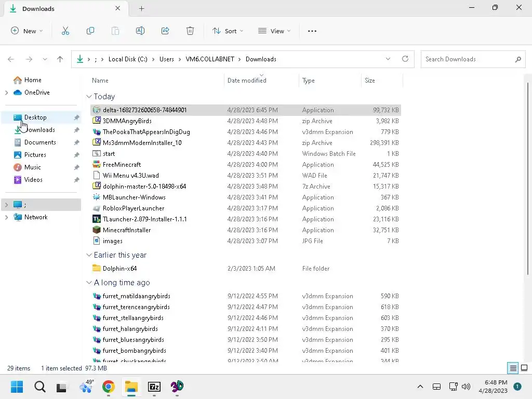Click the Delete trash can icon

tap(190, 31)
